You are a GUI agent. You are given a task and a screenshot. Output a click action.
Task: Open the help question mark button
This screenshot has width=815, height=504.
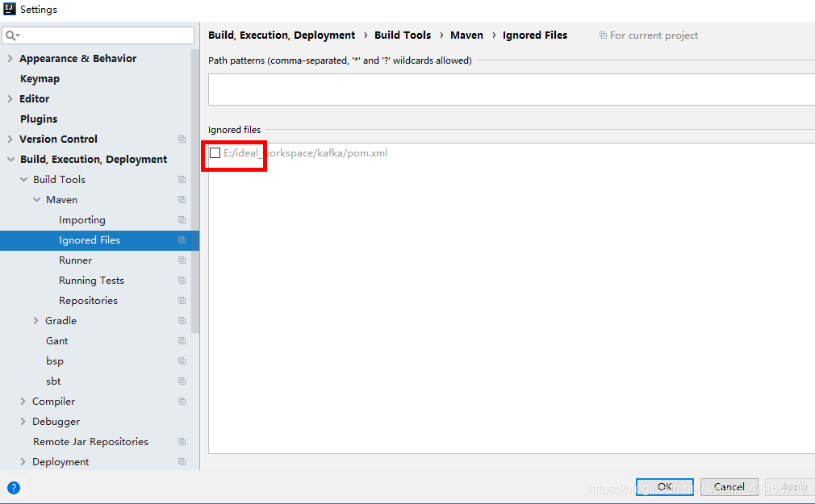coord(14,488)
